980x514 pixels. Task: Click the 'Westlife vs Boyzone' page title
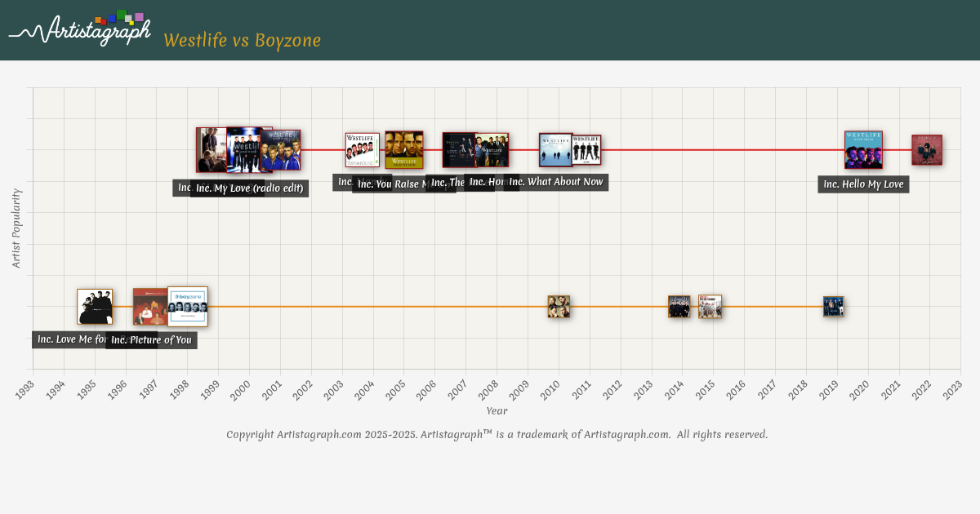coord(242,41)
